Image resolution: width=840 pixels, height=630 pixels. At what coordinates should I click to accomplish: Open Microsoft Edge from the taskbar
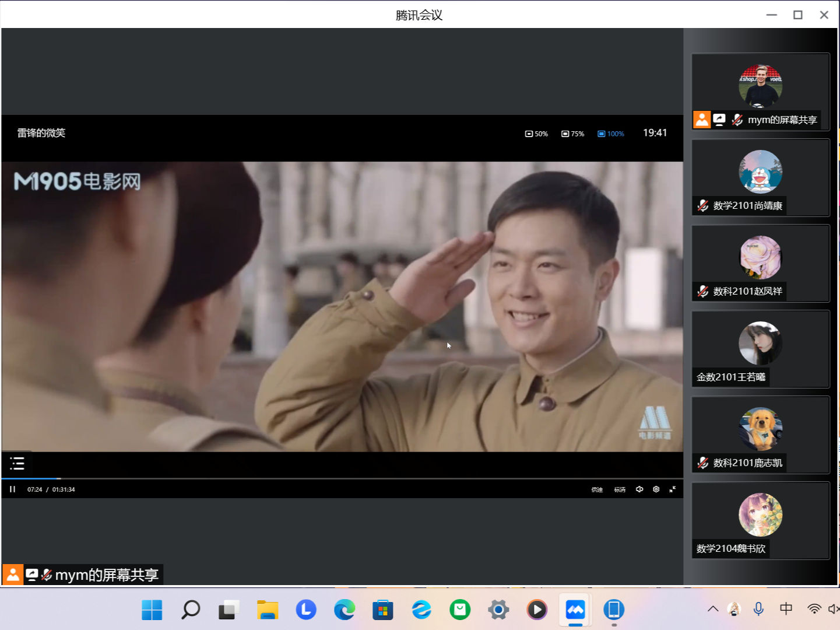click(x=345, y=610)
